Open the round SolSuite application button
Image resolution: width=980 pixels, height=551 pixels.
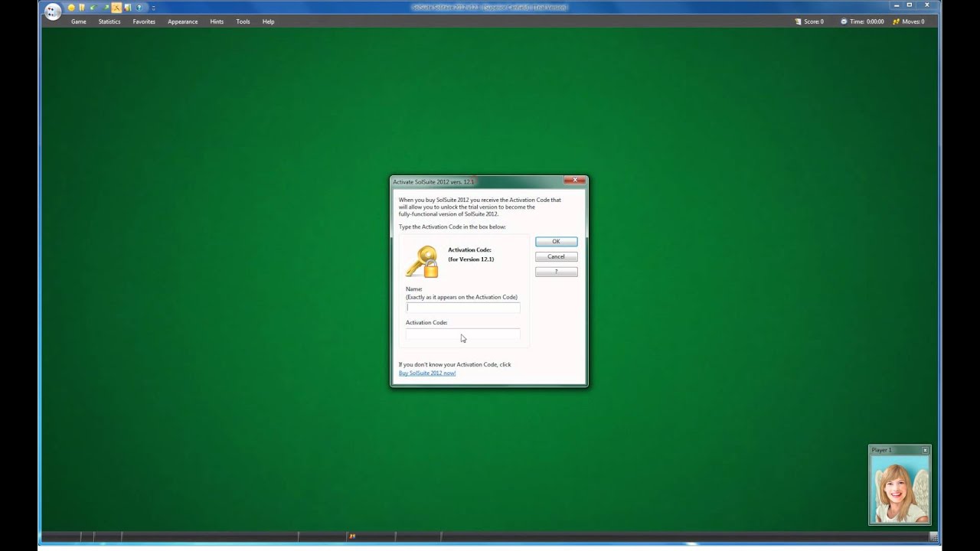(x=53, y=11)
